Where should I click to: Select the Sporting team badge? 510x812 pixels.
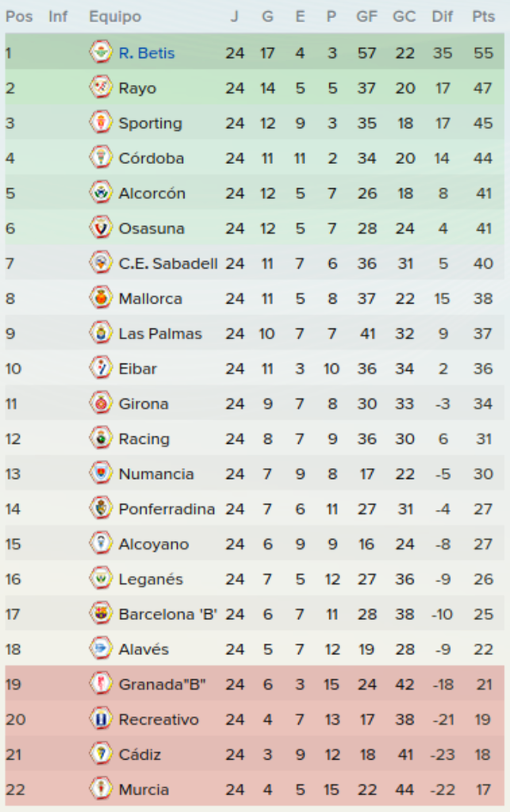click(101, 123)
